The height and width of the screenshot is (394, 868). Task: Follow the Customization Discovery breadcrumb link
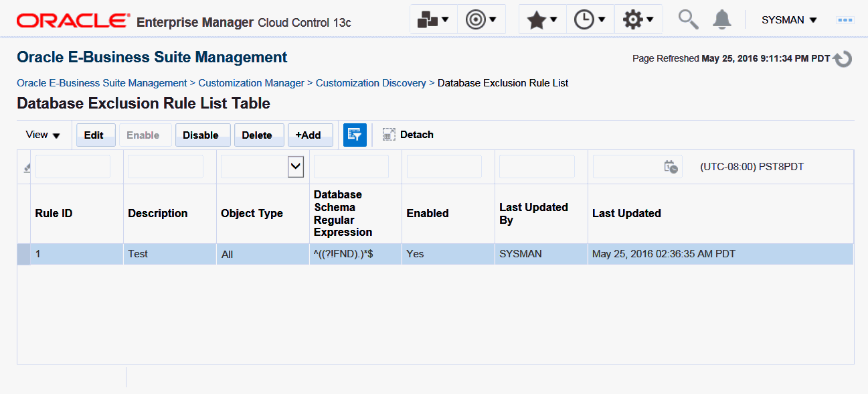(x=371, y=83)
